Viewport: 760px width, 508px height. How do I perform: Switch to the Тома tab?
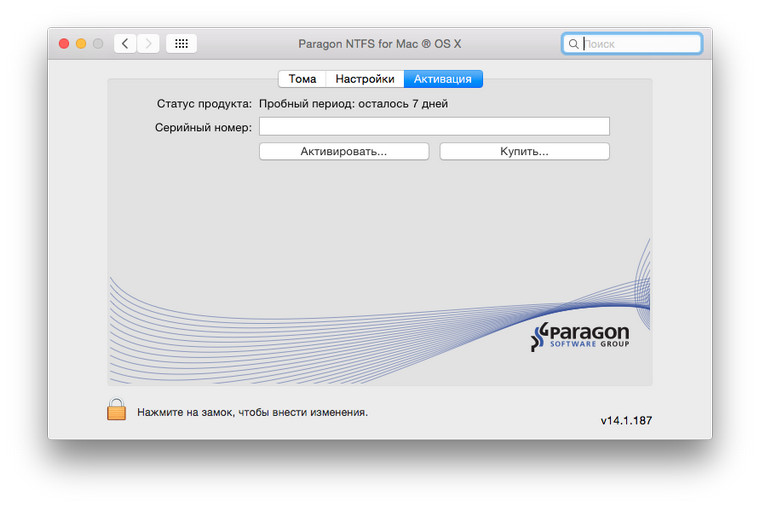[302, 79]
